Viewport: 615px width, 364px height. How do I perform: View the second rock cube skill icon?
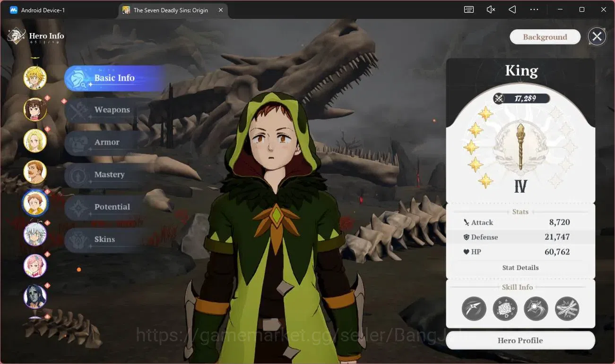(505, 309)
